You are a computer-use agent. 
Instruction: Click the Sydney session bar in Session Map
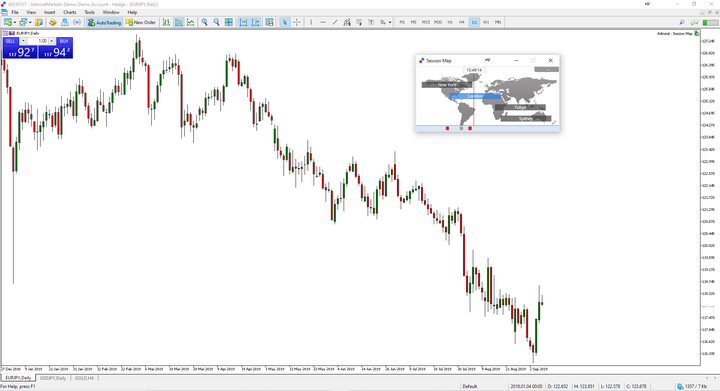point(526,118)
